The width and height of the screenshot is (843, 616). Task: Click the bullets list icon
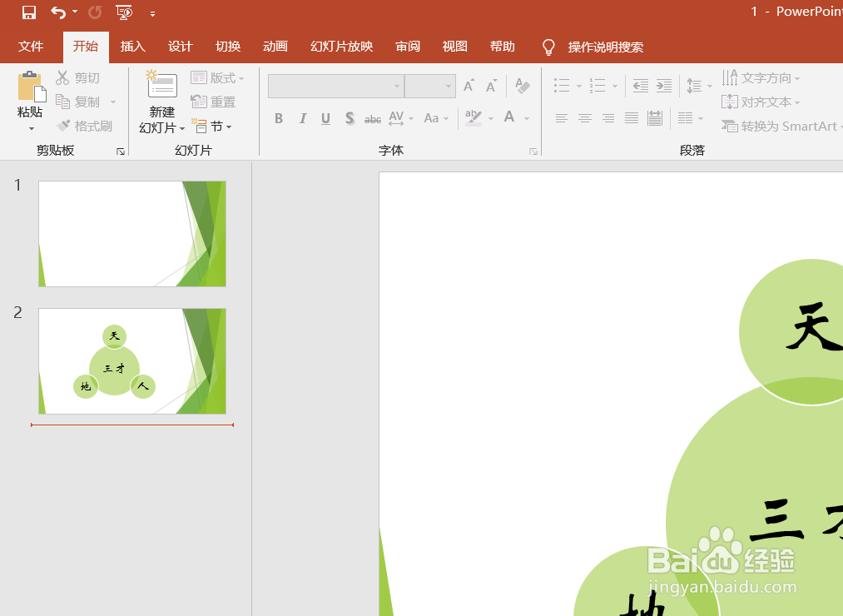[x=562, y=86]
